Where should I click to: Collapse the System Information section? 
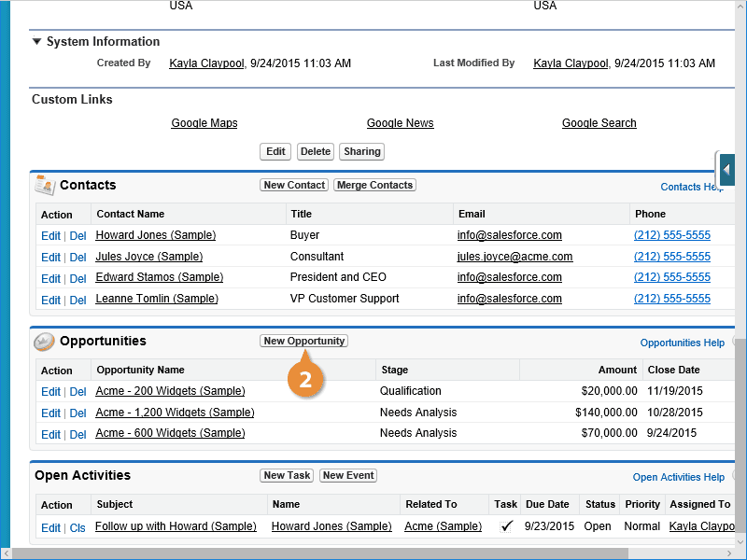pos(36,41)
